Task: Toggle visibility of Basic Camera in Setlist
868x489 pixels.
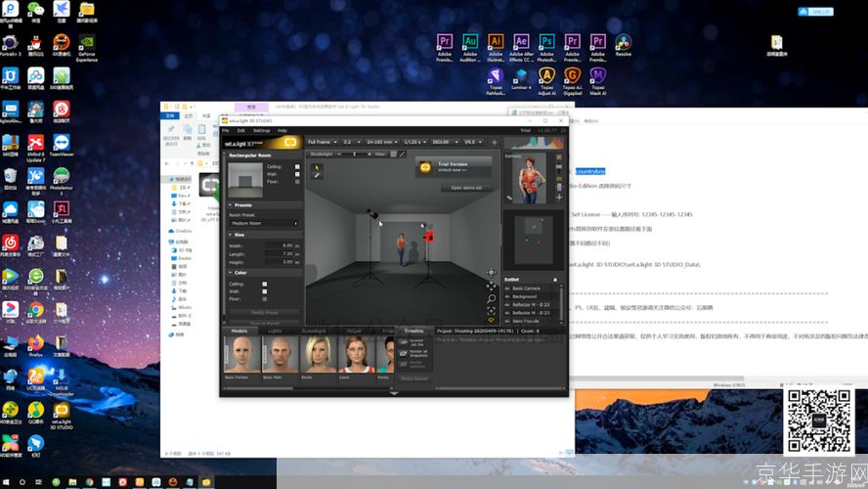Action: pos(507,289)
